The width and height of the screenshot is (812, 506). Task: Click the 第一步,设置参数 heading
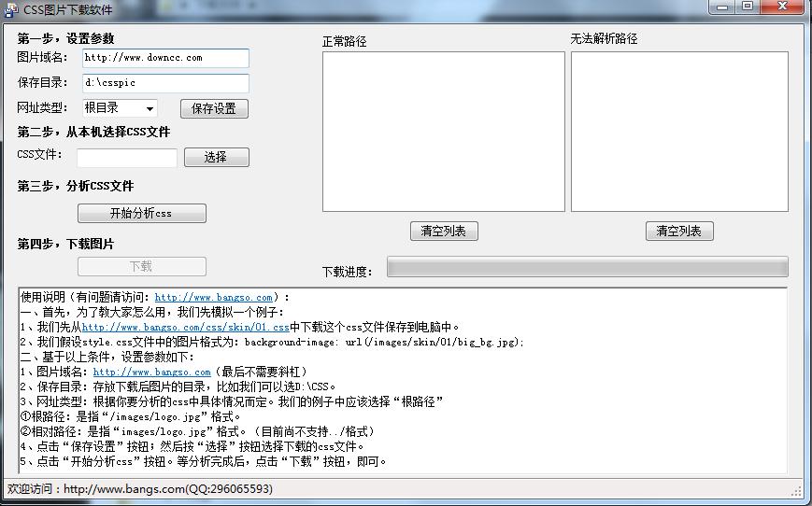coord(65,39)
